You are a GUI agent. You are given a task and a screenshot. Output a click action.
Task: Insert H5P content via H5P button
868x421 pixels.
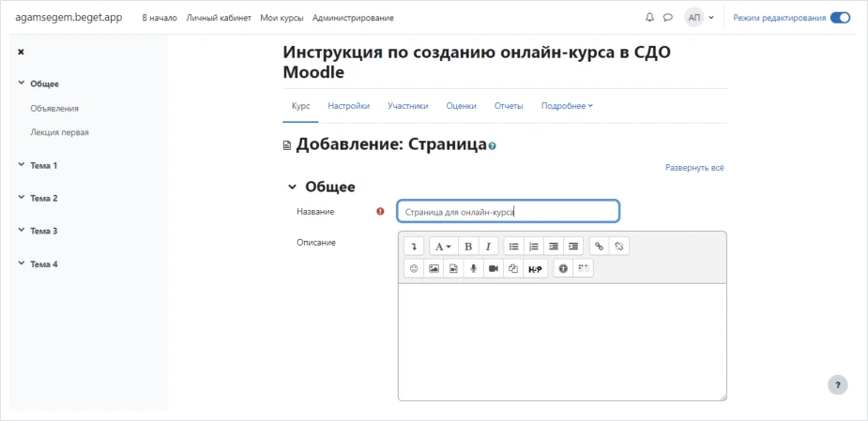point(535,269)
